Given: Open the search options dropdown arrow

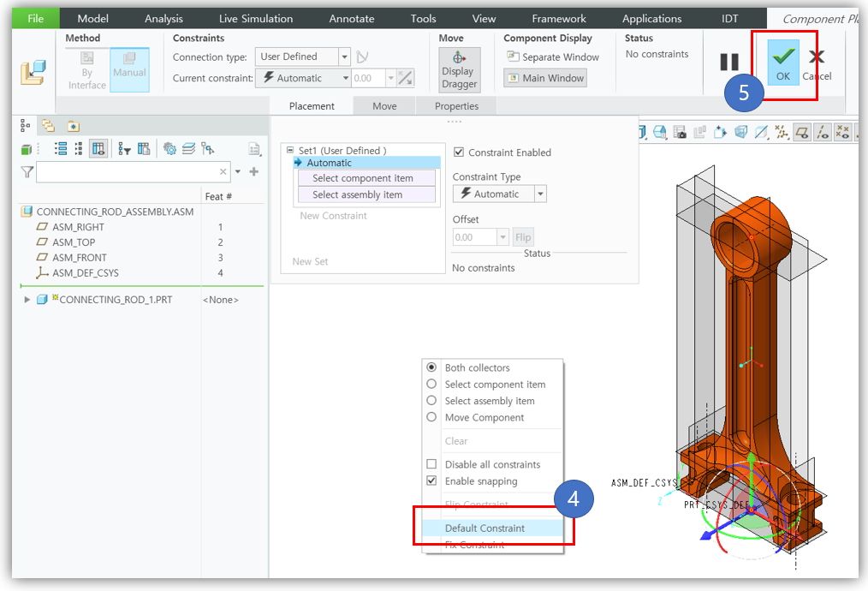Looking at the screenshot, I should point(237,171).
